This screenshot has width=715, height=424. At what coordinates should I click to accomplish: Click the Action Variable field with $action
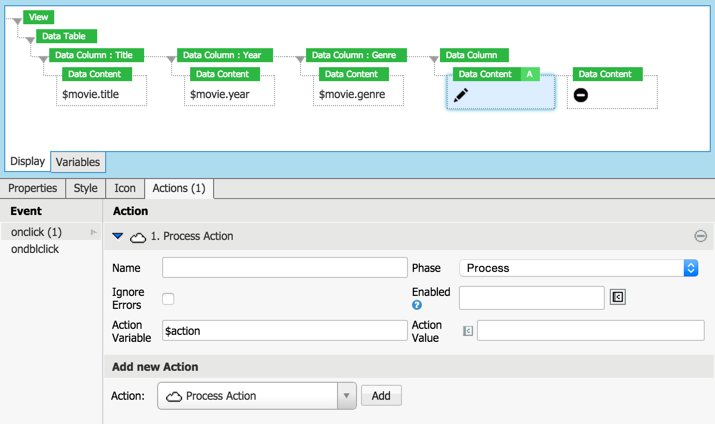pyautogui.click(x=285, y=331)
